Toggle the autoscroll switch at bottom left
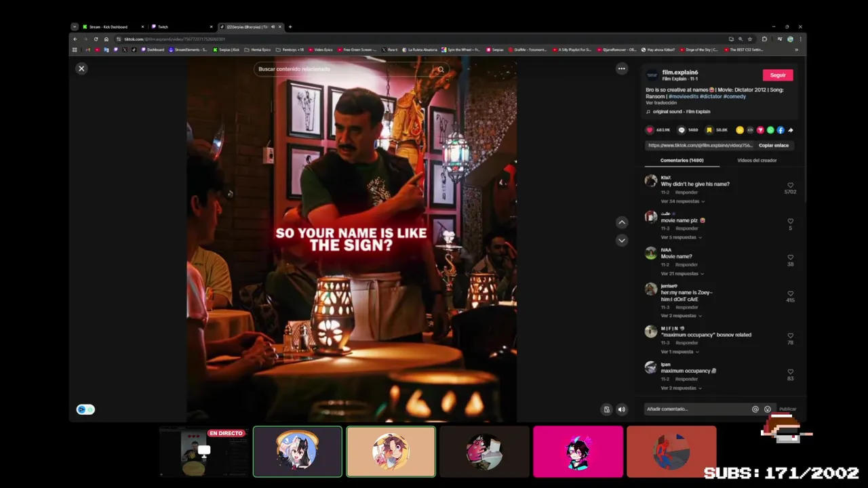The image size is (868, 488). coord(85,409)
